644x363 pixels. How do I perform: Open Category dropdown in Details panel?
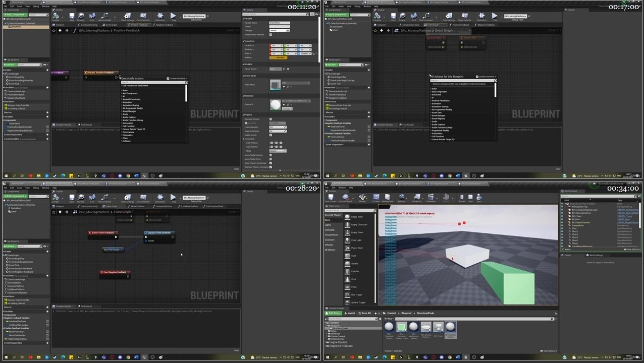[280, 30]
